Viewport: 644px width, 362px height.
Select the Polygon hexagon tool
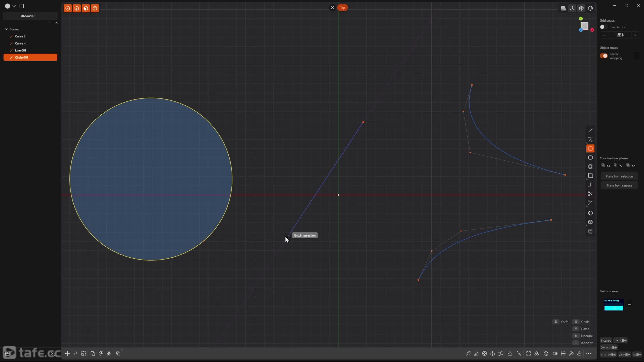[590, 158]
